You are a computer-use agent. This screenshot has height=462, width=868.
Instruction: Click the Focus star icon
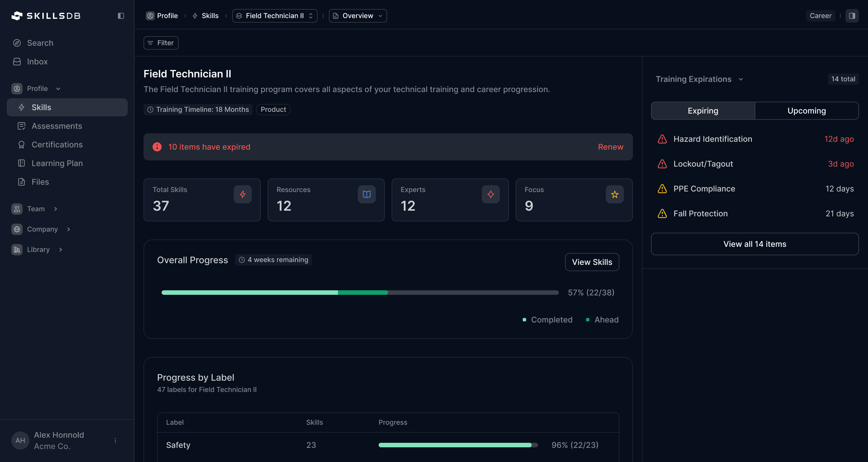tap(615, 194)
